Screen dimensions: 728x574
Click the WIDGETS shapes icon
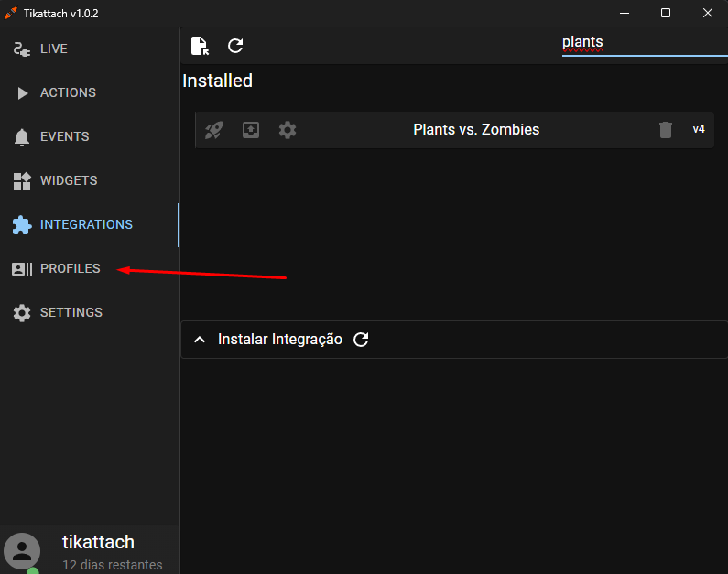tap(22, 181)
